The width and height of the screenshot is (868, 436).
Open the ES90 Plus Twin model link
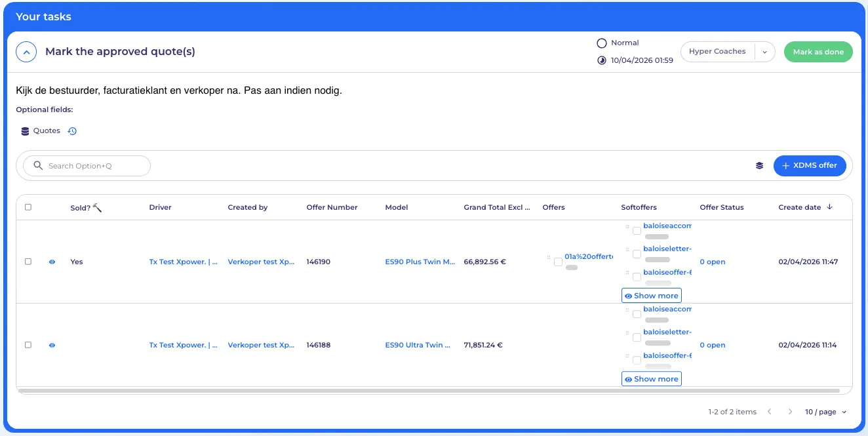pos(420,262)
